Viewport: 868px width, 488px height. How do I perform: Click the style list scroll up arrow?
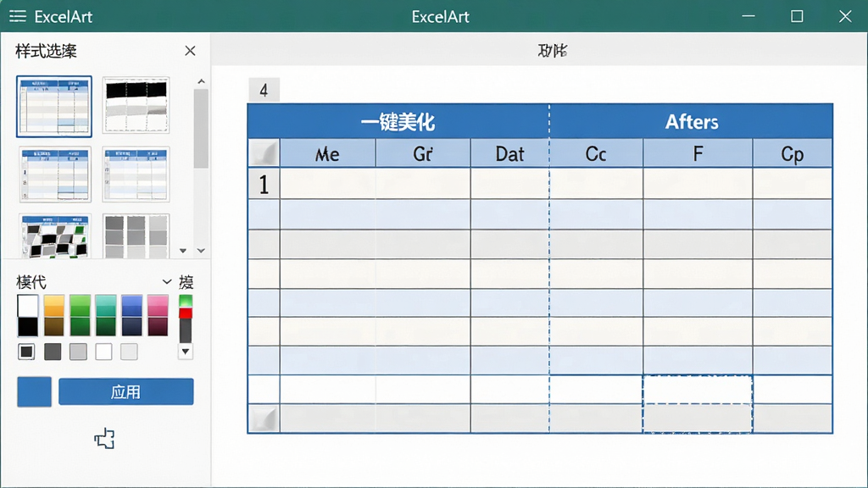[x=201, y=82]
